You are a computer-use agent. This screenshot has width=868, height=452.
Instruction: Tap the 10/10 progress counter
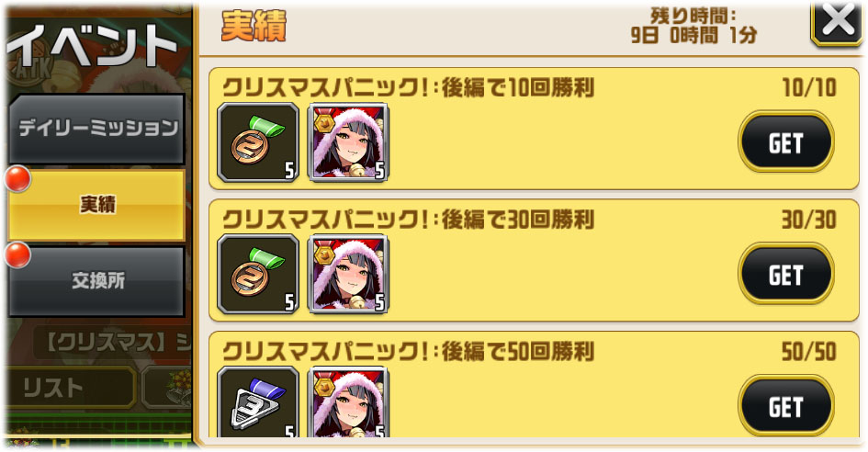(x=809, y=88)
